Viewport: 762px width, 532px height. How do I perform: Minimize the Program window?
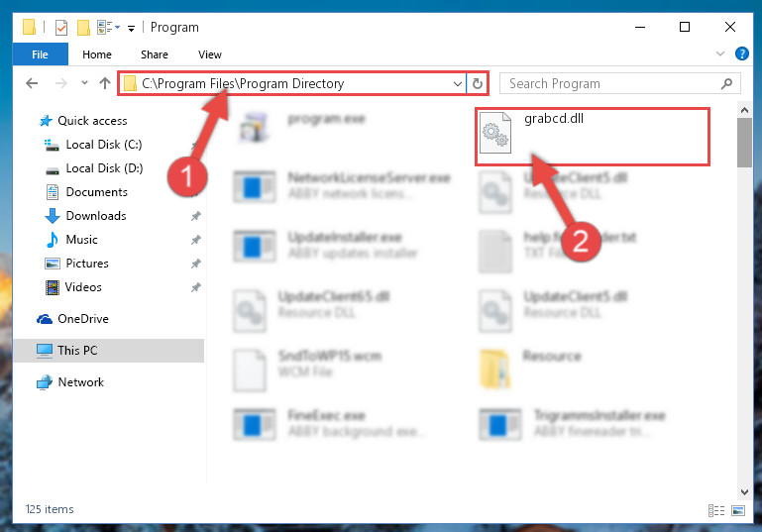(x=640, y=27)
